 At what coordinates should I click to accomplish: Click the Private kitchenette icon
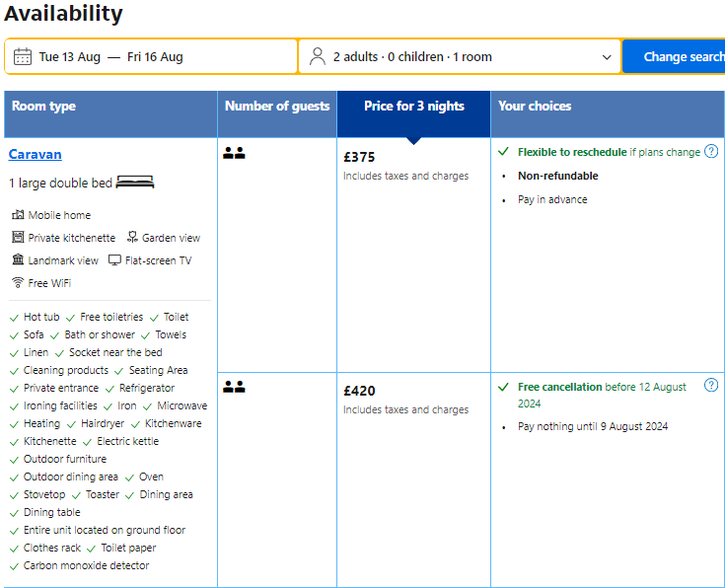coord(18,238)
